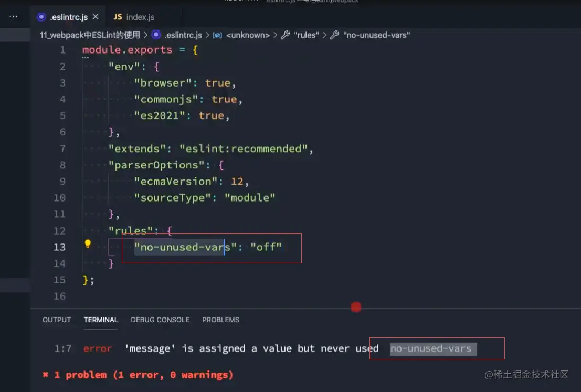Screen dimensions: 581x392
Task: Click the "parserOptions" key
Action: click(x=156, y=165)
